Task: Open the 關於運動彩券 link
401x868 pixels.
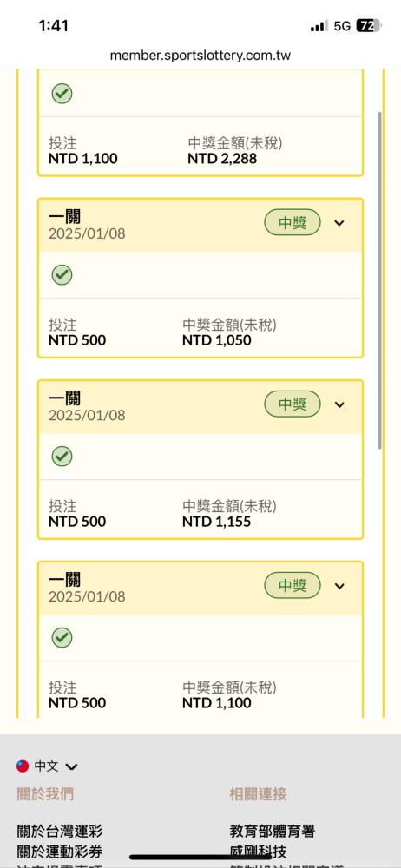Action: [60, 852]
